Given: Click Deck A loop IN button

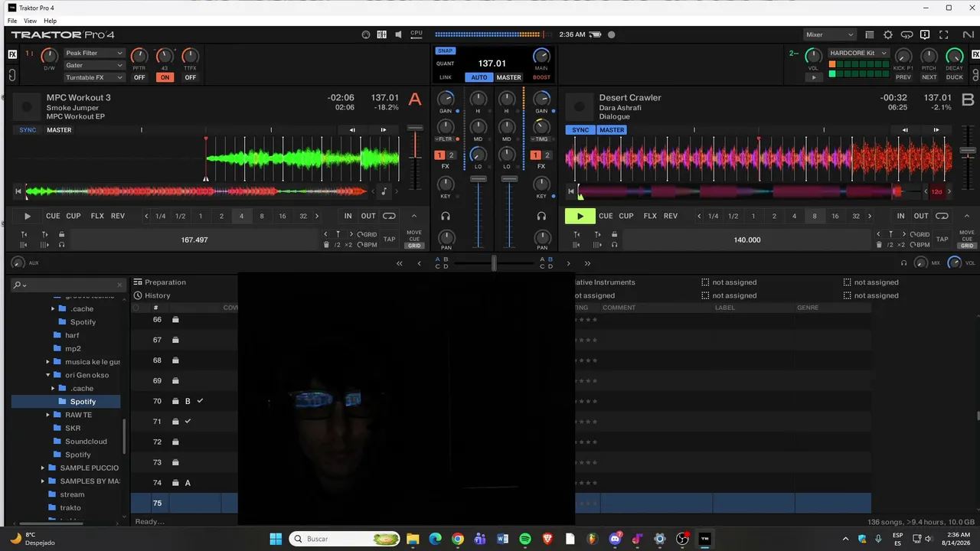Looking at the screenshot, I should click(x=348, y=217).
